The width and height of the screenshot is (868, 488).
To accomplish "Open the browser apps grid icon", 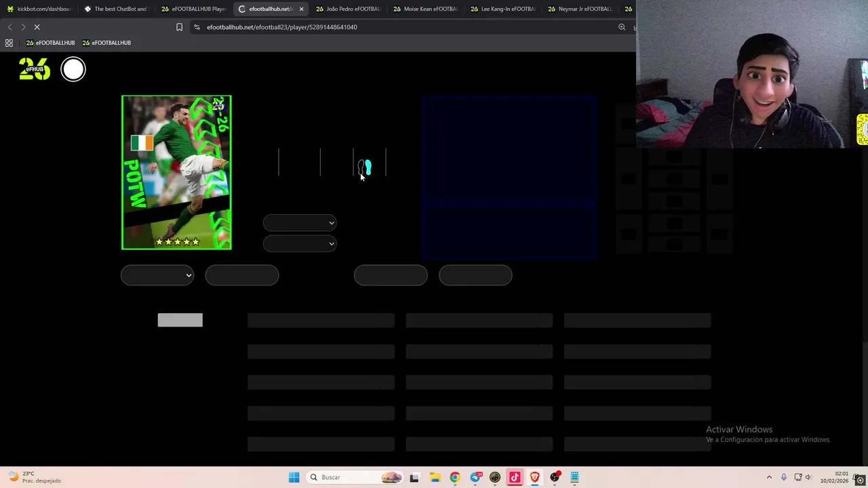I will [x=9, y=43].
